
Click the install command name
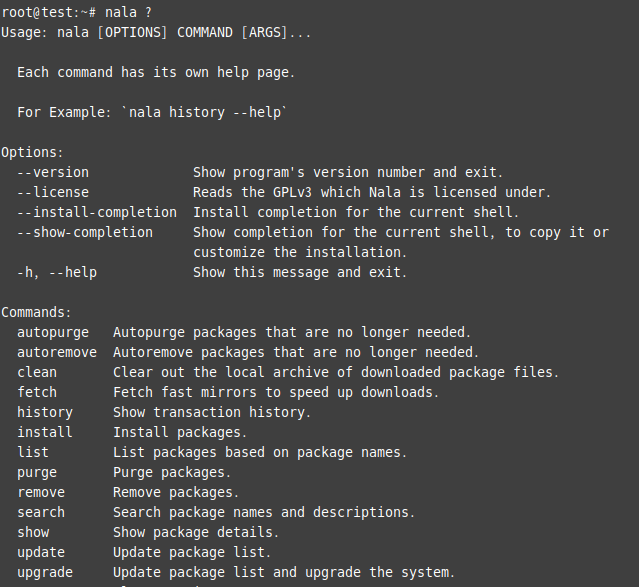pos(45,432)
